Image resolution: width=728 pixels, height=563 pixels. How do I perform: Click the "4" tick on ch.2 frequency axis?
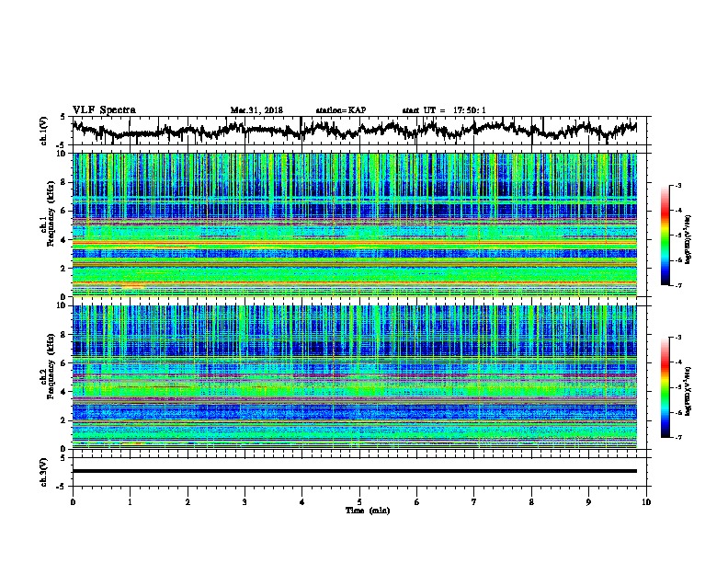[65, 392]
